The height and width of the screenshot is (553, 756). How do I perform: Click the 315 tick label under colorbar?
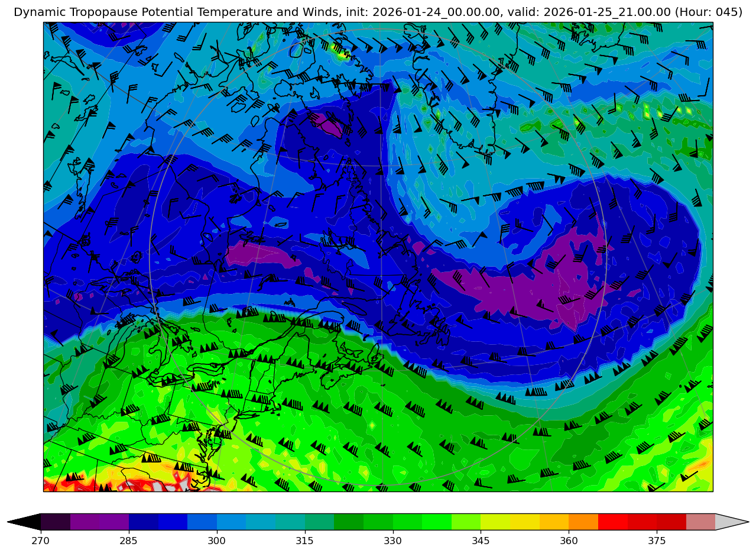click(x=305, y=541)
